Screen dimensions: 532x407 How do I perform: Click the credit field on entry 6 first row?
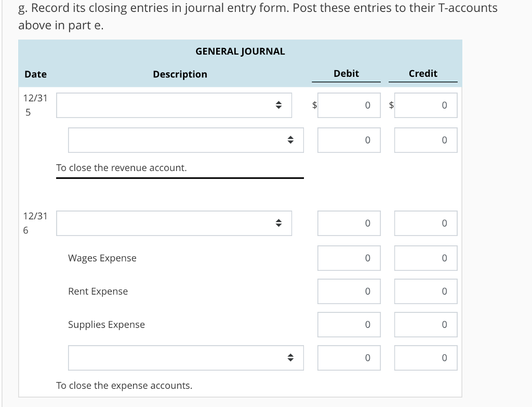426,224
